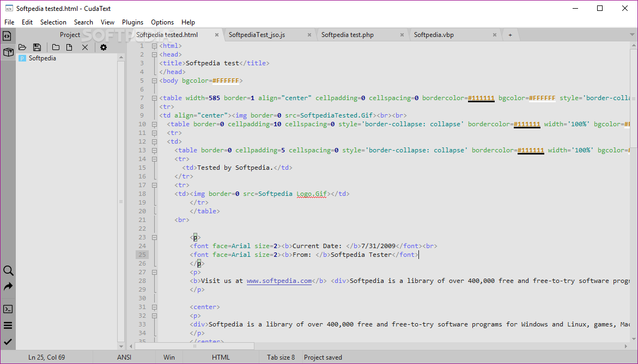Open the View menu
Viewport: 638px width, 364px height.
(107, 22)
